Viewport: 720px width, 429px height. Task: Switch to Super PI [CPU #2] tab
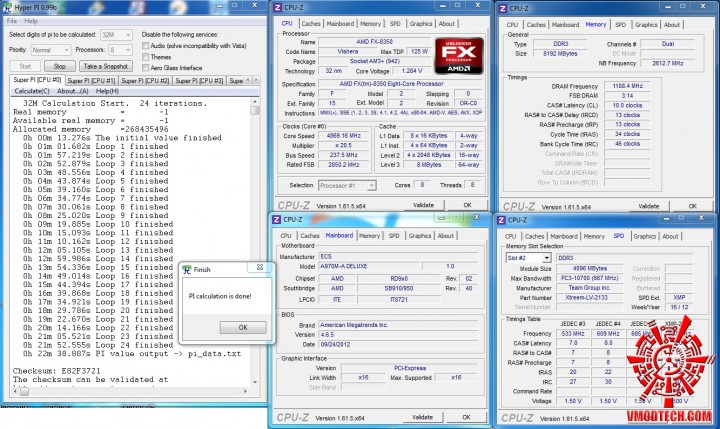click(145, 81)
